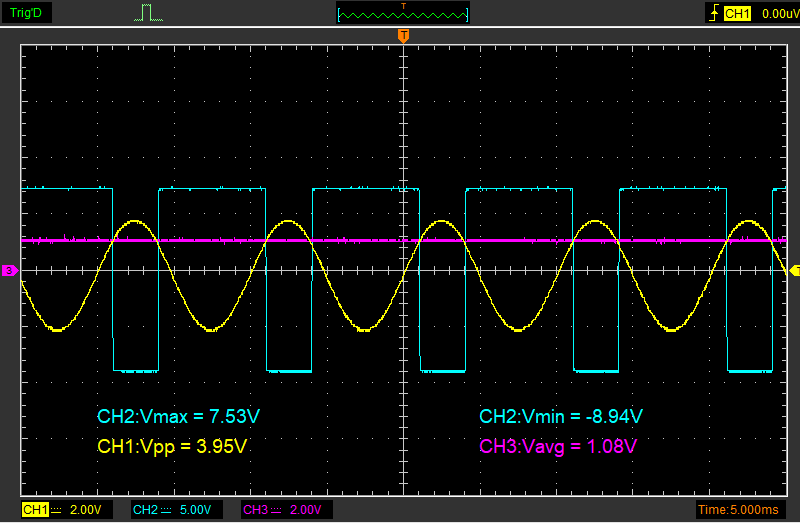Screen dimensions: 800x524
Task: Click the magenta channel 3 ground marker
Action: click(x=8, y=270)
